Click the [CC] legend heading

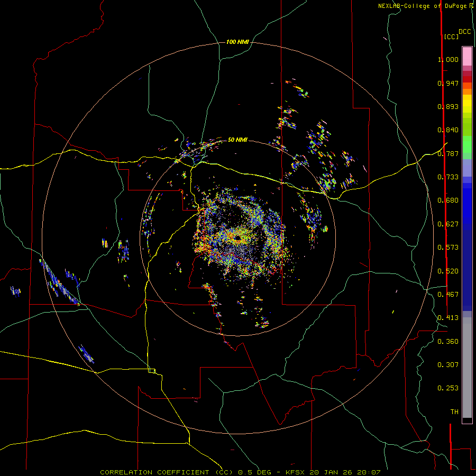[451, 36]
